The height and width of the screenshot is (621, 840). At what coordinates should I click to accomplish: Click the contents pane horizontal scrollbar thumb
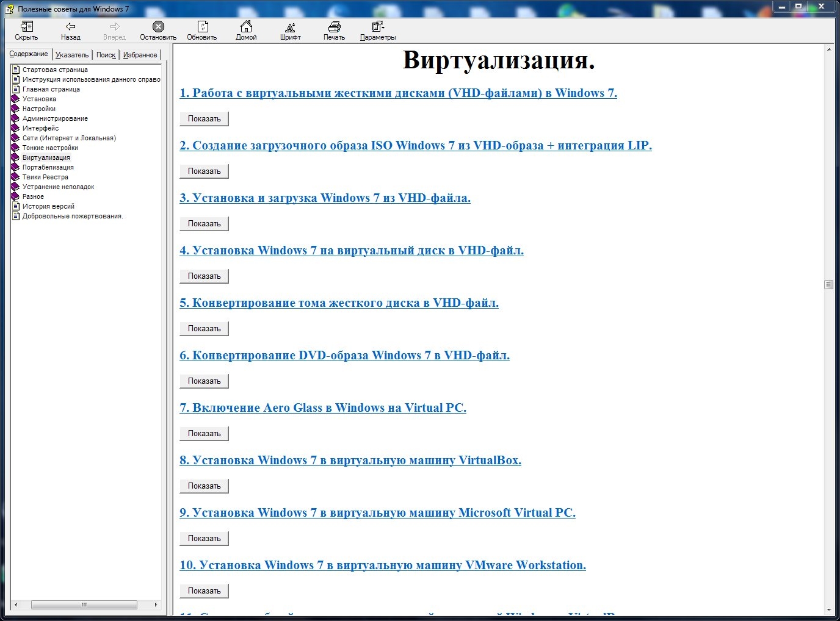(84, 605)
